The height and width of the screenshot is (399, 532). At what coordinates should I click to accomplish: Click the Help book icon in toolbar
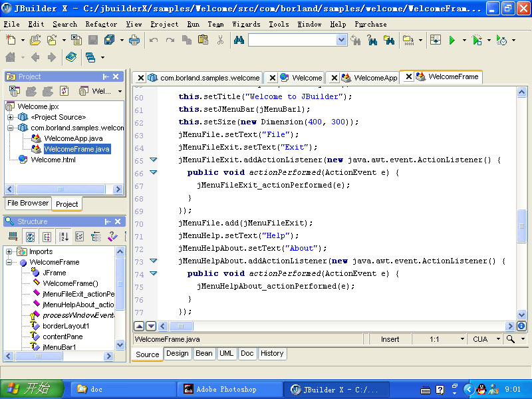pyautogui.click(x=70, y=58)
